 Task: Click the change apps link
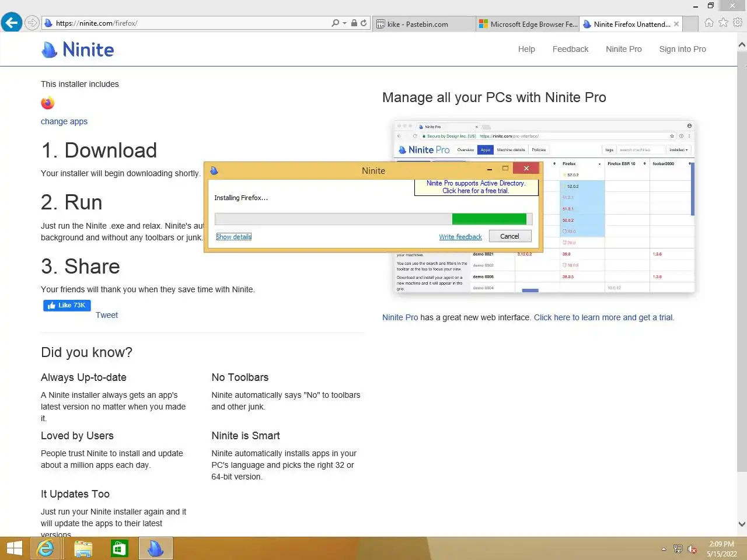pyautogui.click(x=64, y=121)
